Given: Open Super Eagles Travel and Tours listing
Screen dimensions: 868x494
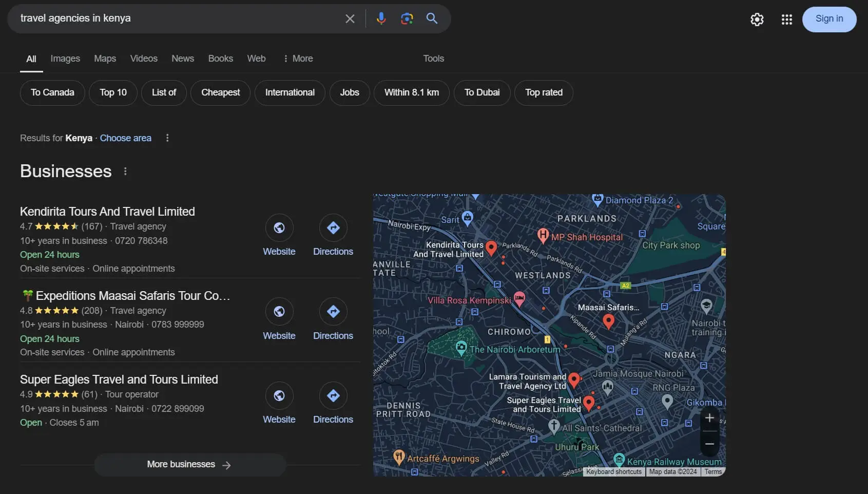Looking at the screenshot, I should click(119, 379).
